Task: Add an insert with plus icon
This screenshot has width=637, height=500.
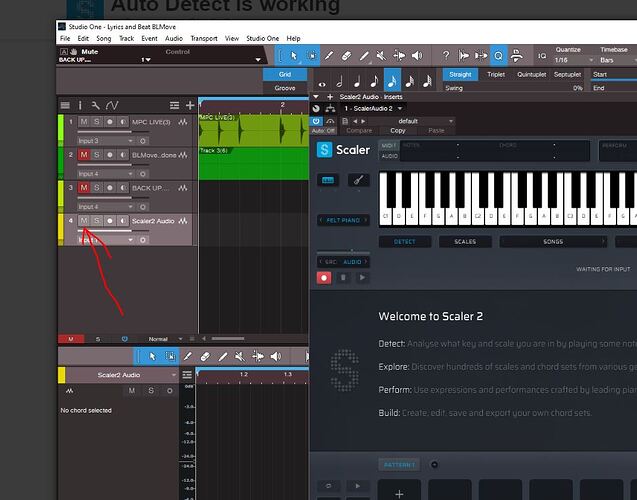Action: coord(330,97)
